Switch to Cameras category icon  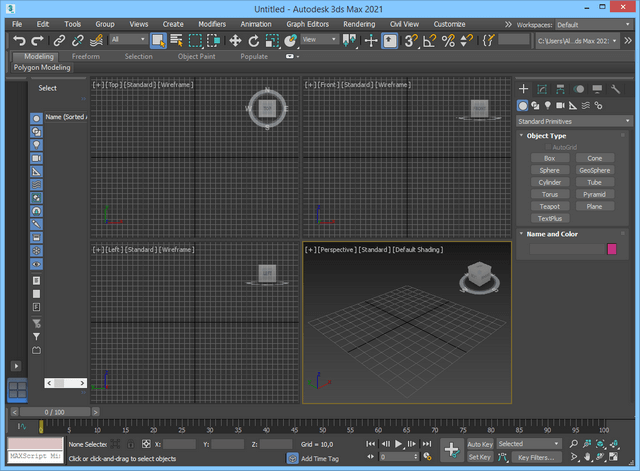pyautogui.click(x=560, y=105)
